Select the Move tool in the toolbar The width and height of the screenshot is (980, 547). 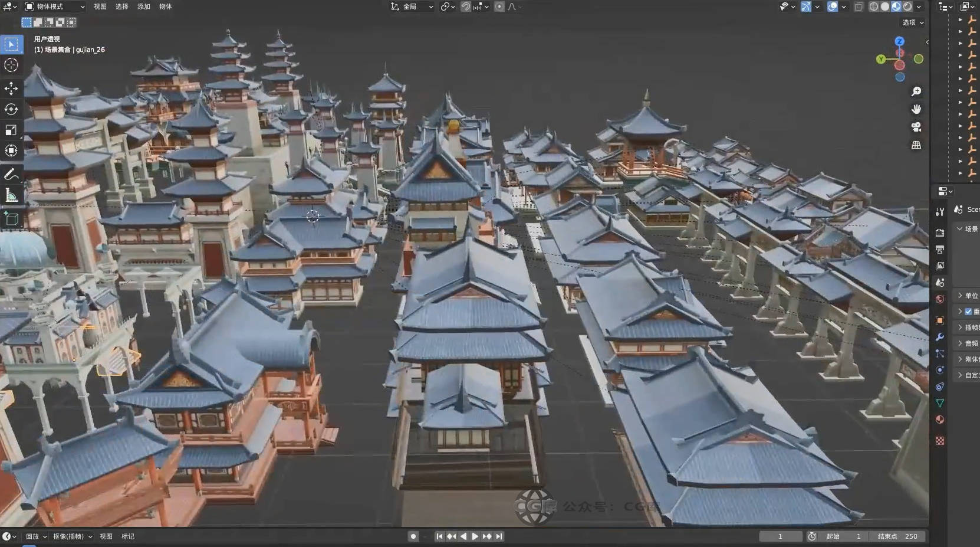(x=11, y=89)
